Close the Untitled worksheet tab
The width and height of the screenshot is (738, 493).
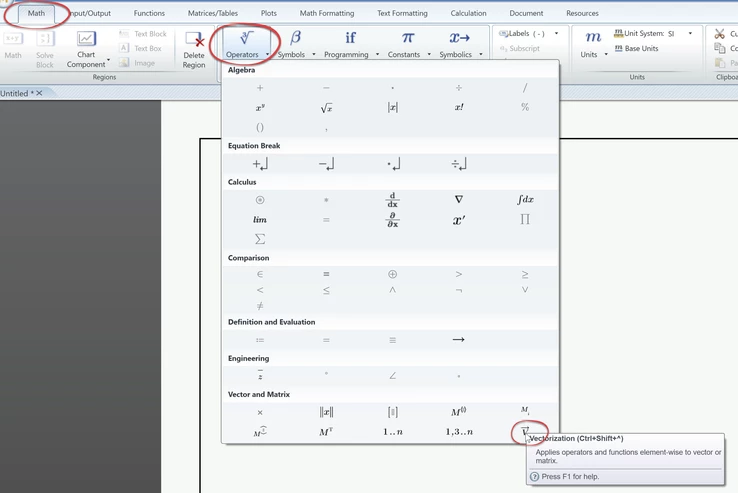pos(40,93)
